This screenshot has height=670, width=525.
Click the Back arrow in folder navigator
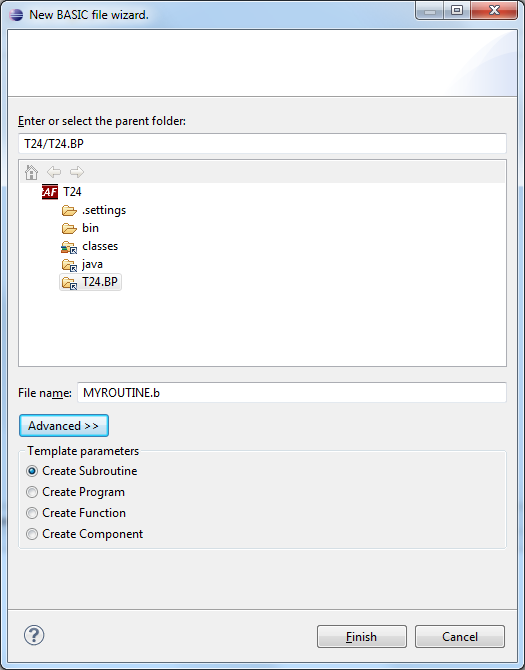(x=54, y=172)
